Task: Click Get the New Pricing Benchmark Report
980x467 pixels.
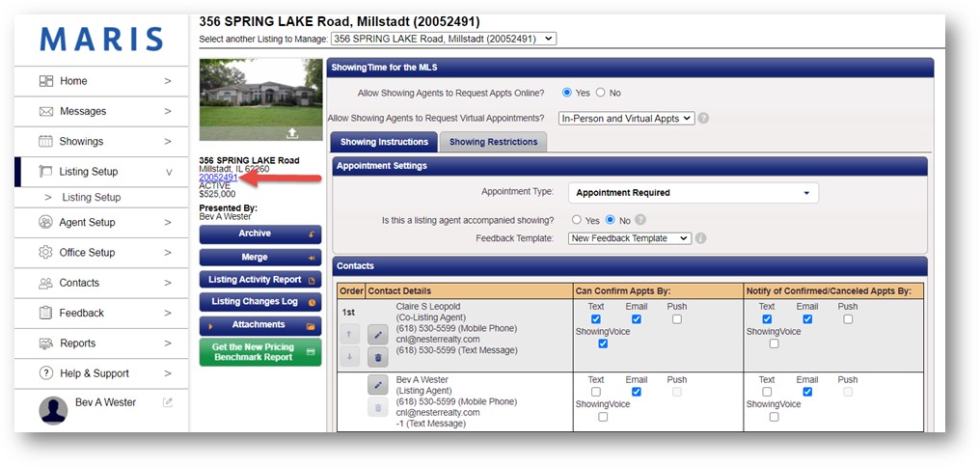Action: 260,352
